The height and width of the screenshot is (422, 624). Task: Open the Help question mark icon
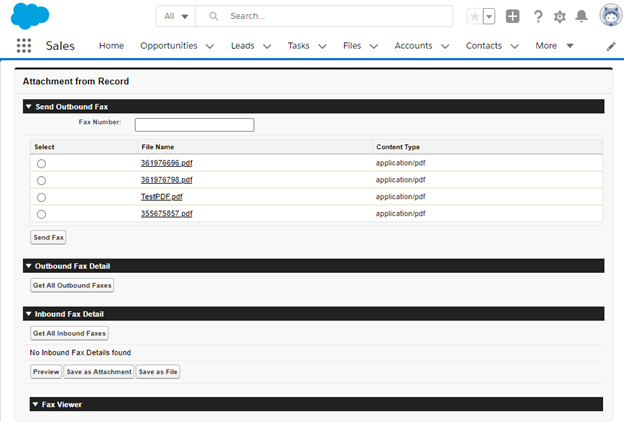point(538,16)
